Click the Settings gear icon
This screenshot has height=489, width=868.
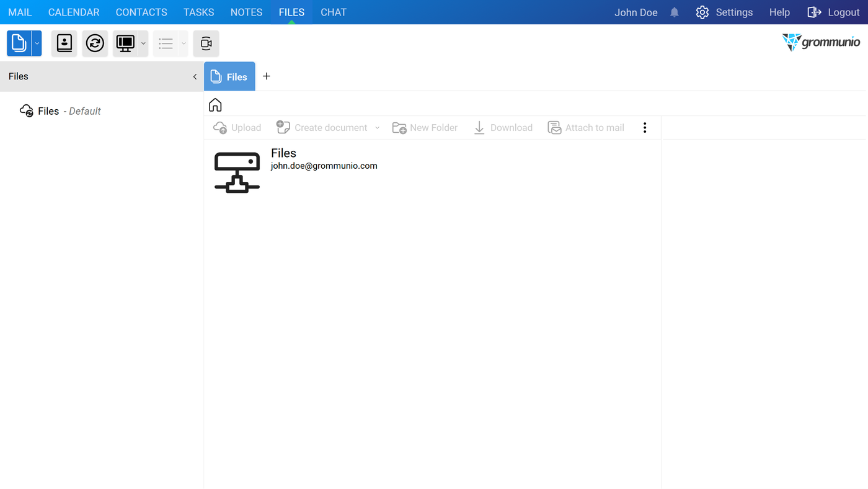click(702, 12)
